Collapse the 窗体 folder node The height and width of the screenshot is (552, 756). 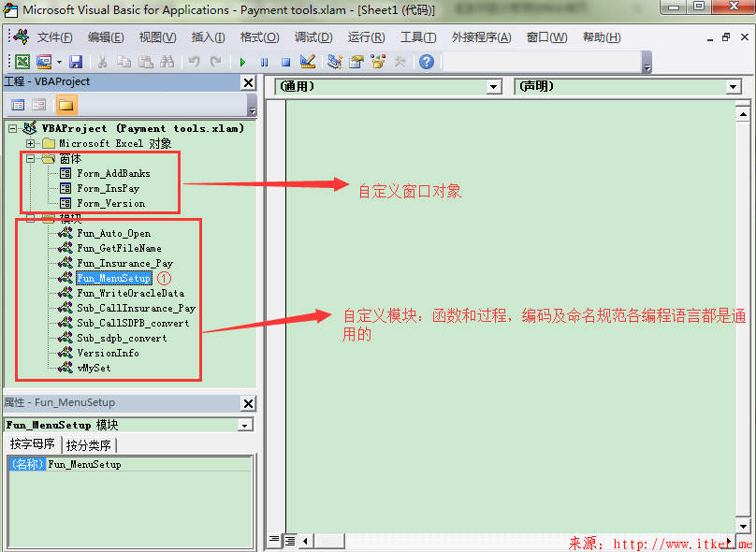30,159
